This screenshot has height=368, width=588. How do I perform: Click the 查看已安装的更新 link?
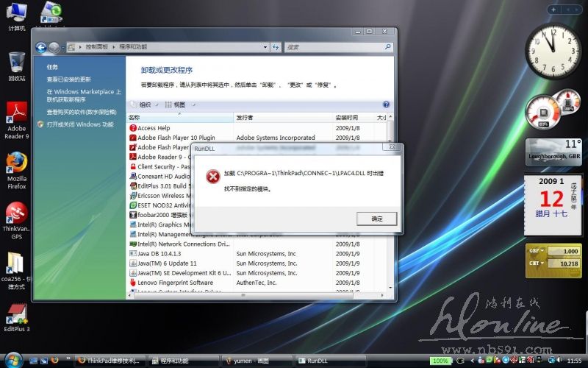69,79
